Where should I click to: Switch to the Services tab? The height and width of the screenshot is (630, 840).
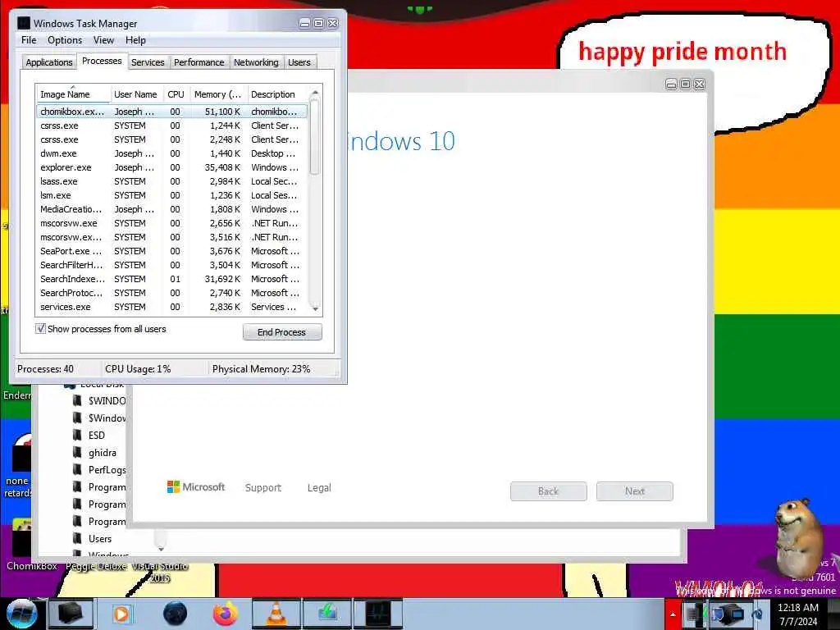pyautogui.click(x=148, y=62)
